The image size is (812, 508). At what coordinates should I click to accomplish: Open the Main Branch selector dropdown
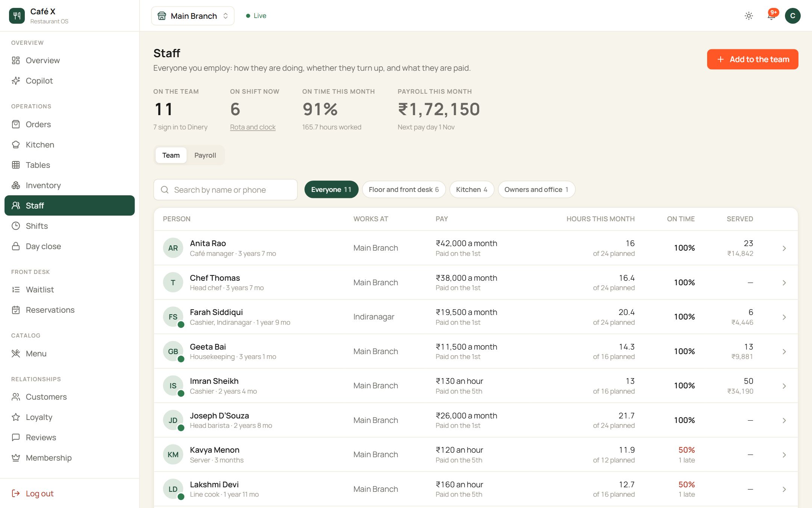(x=193, y=16)
